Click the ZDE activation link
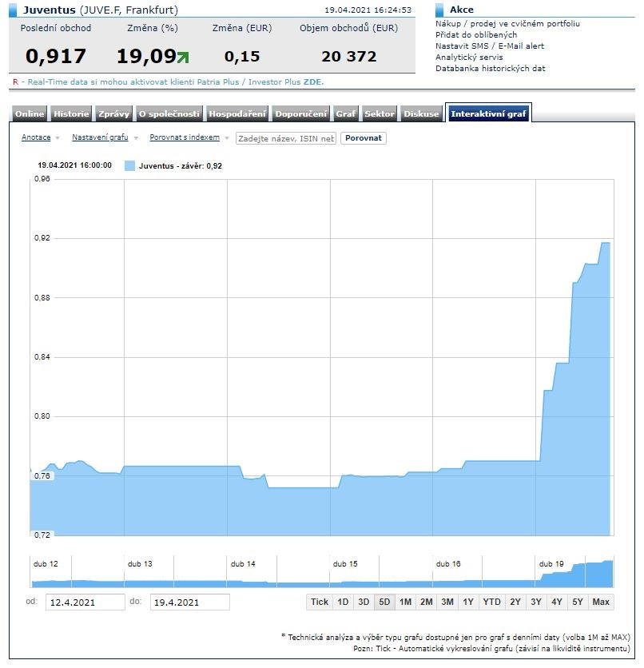Image resolution: width=644 pixels, height=668 pixels. click(313, 82)
